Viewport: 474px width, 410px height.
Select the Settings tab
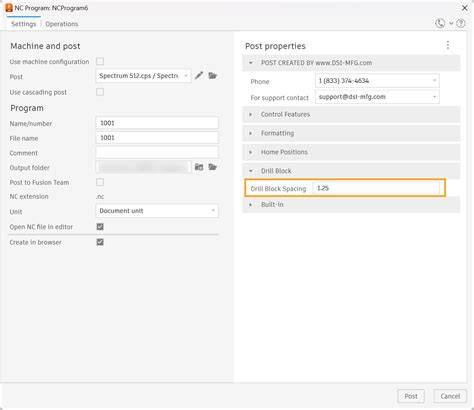point(23,24)
